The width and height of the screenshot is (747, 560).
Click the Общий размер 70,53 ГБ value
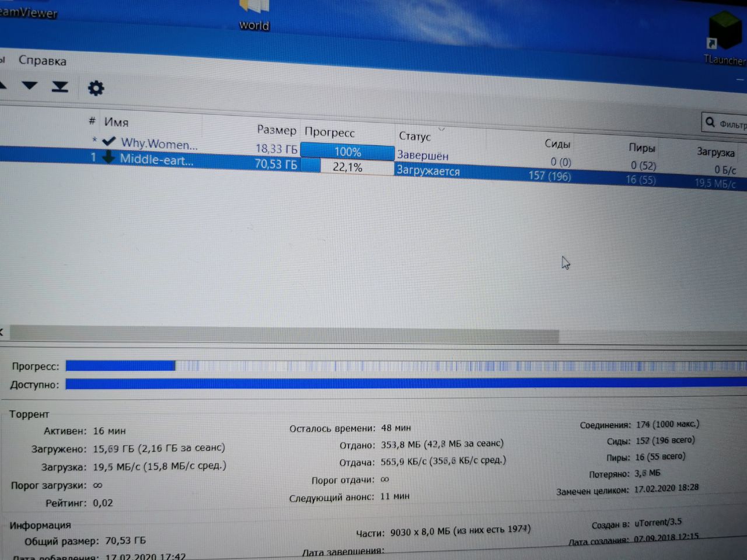point(125,541)
